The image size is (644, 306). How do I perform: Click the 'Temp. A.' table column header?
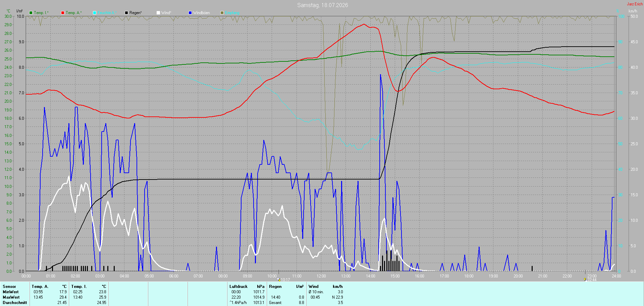click(40, 287)
